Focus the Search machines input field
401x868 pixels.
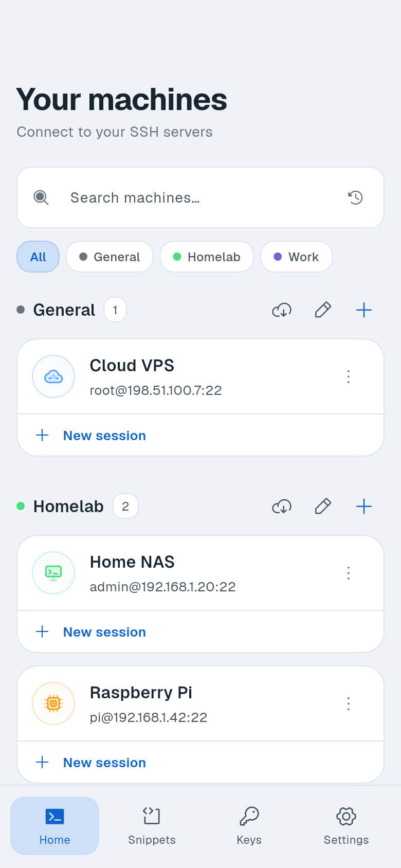pos(200,197)
